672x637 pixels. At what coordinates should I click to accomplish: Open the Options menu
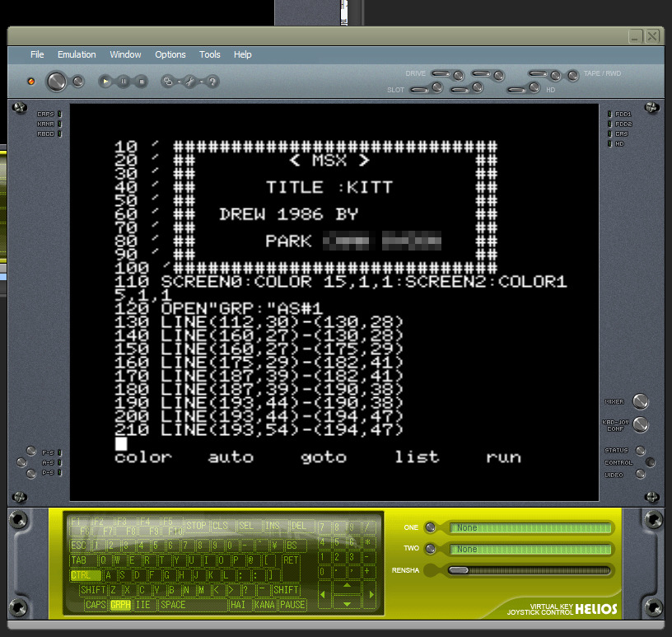(170, 54)
